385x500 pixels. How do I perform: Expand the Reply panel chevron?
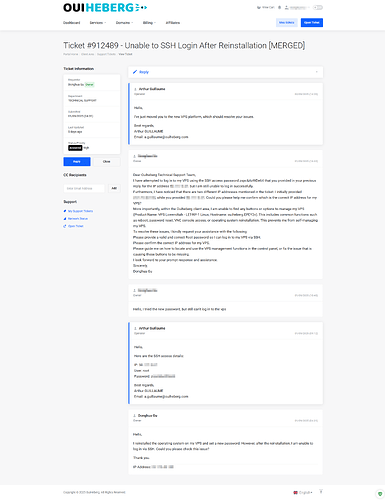coord(317,72)
